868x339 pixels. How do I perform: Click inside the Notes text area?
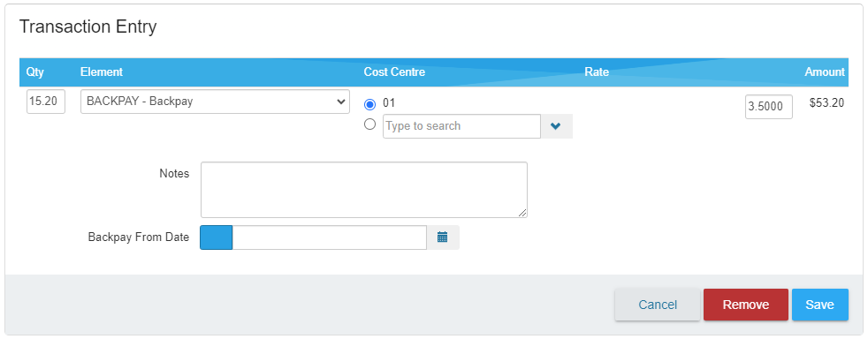pyautogui.click(x=363, y=190)
